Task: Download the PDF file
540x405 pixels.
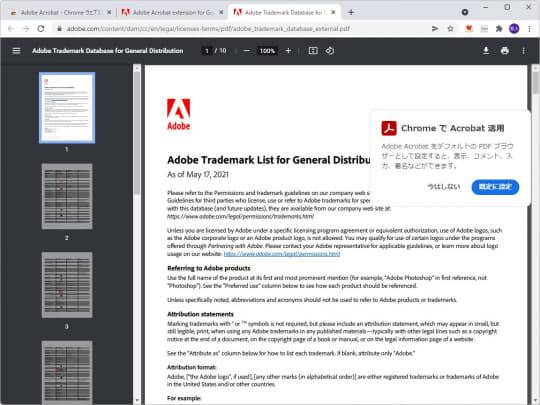Action: pyautogui.click(x=486, y=51)
